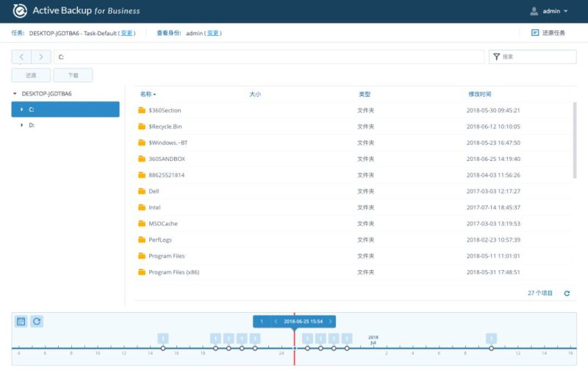The height and width of the screenshot is (373, 588).
Task: Click the $Recycle.Bin folder icon
Action: [x=142, y=126]
